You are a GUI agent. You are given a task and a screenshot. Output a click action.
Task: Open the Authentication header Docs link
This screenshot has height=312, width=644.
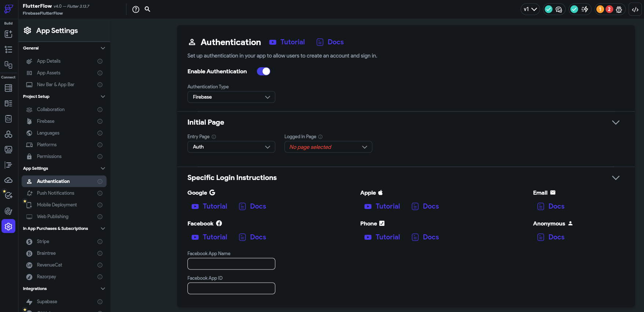(x=330, y=42)
